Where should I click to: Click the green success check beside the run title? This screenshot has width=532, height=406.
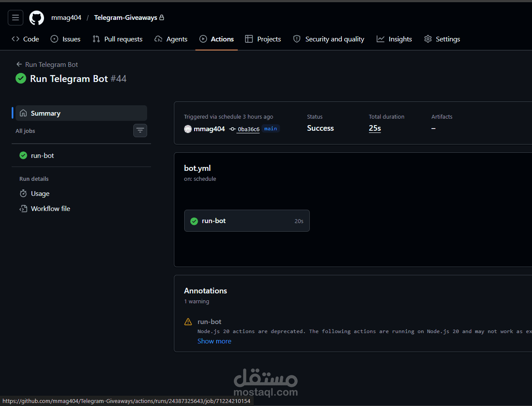click(21, 79)
